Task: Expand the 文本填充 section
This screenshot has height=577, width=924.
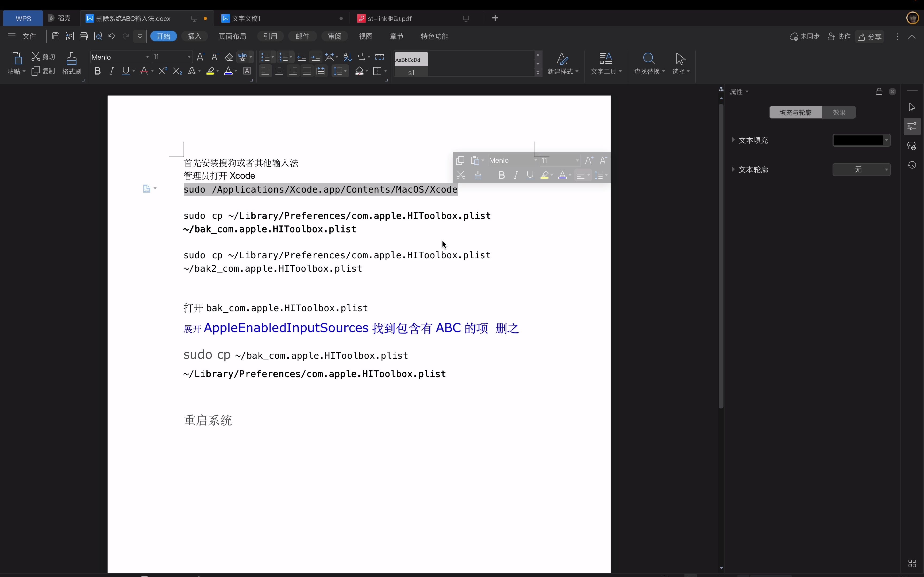Action: click(733, 140)
